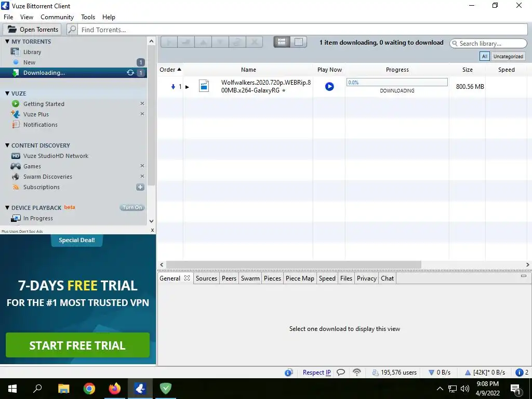This screenshot has height=399, width=532.
Task: Click the green shield taskbar icon
Action: (x=166, y=388)
